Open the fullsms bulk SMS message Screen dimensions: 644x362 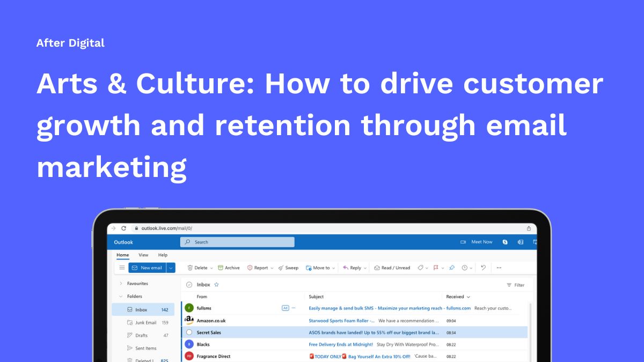coord(390,308)
